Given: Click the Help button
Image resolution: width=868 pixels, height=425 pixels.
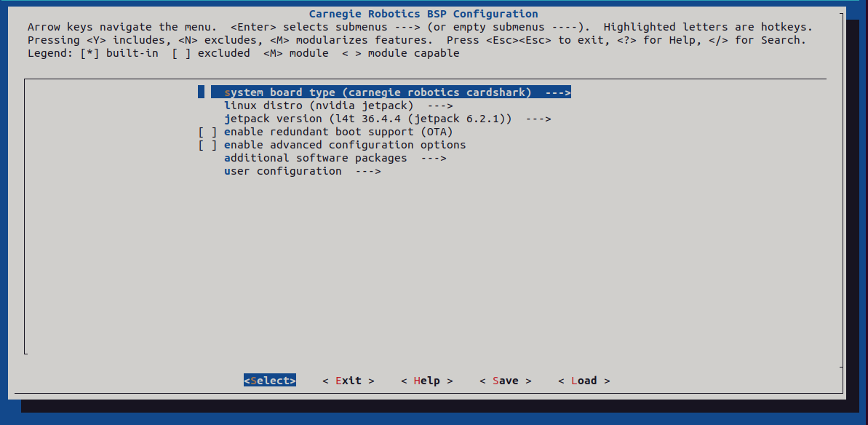Looking at the screenshot, I should click(427, 381).
